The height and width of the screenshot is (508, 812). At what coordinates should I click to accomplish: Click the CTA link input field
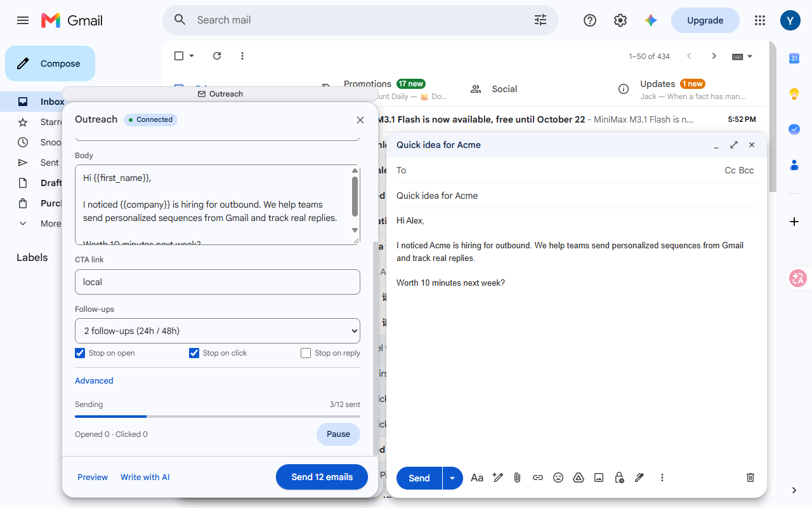click(x=218, y=282)
